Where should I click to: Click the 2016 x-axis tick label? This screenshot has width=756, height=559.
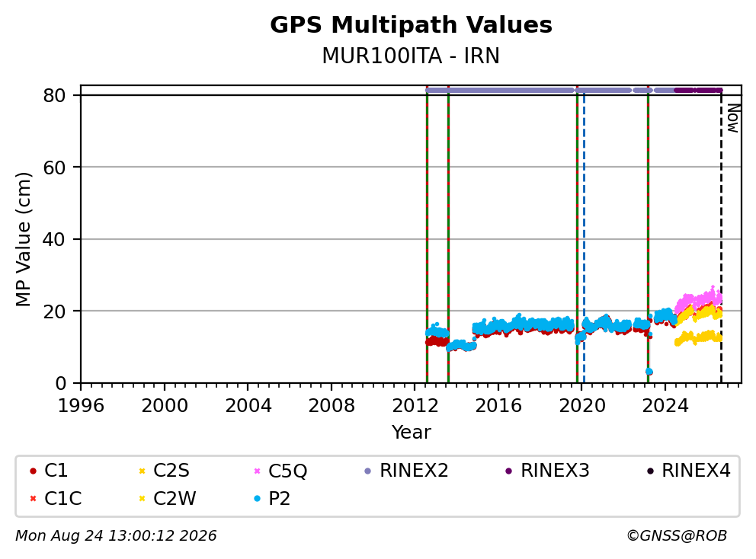click(x=498, y=406)
